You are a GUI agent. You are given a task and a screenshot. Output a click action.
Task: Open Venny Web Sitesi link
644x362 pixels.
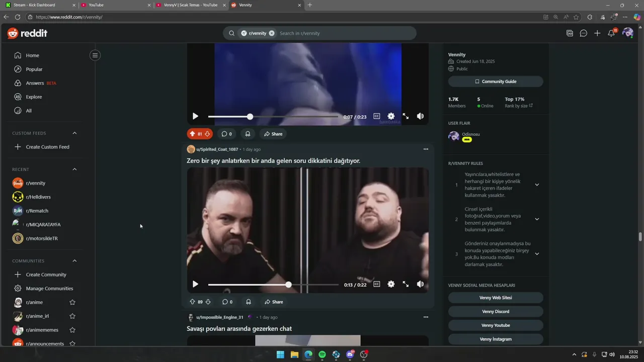click(x=496, y=298)
